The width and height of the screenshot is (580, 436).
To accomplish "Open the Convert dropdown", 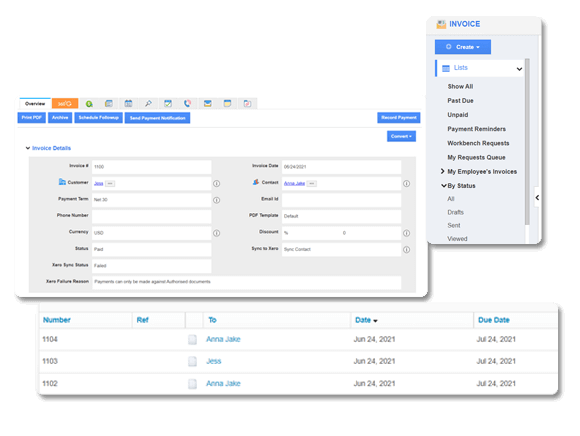I will (x=401, y=136).
